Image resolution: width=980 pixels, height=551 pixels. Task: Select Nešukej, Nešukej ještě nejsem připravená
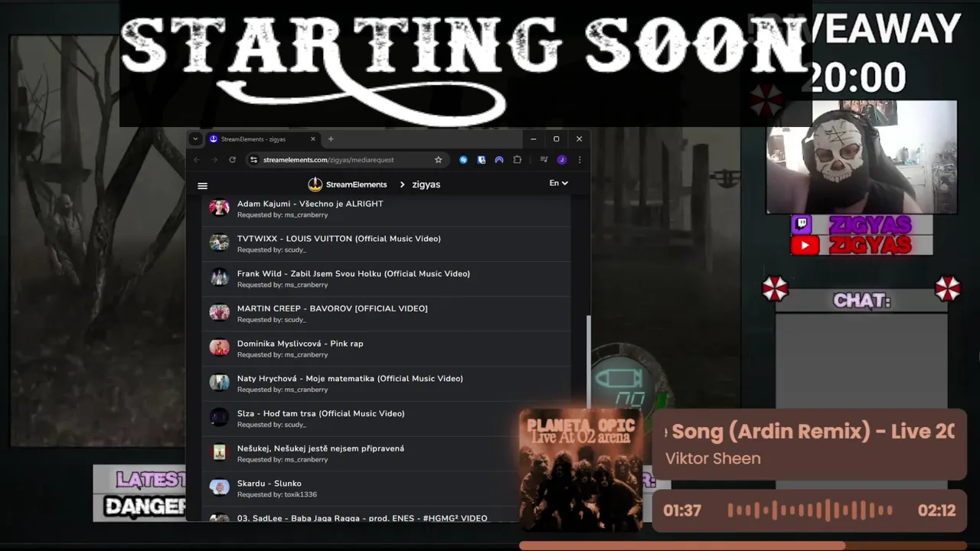386,454
